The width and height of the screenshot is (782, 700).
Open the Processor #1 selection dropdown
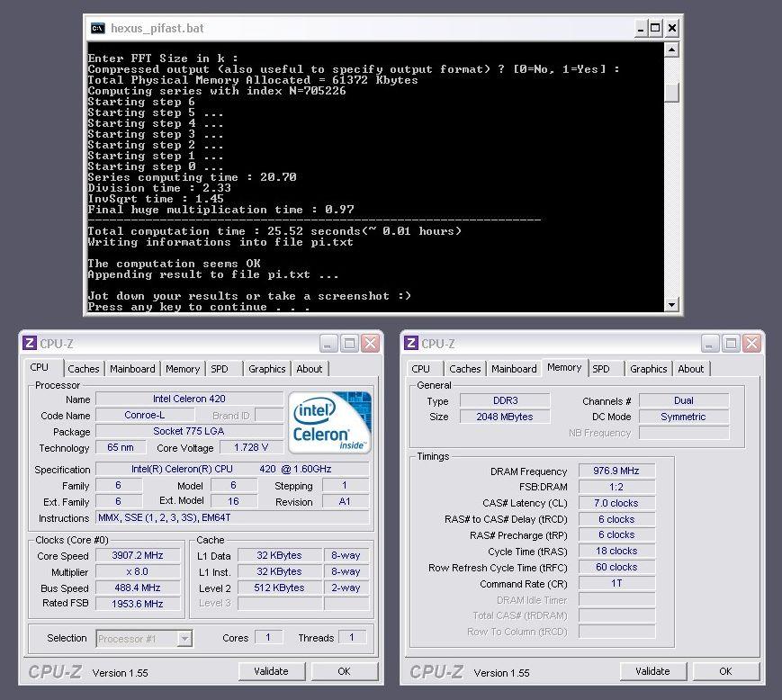pyautogui.click(x=185, y=639)
